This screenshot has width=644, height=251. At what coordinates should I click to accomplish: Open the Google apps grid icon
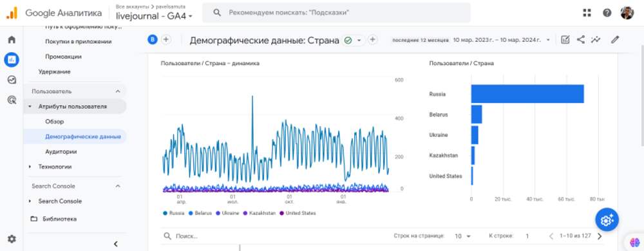(x=587, y=13)
